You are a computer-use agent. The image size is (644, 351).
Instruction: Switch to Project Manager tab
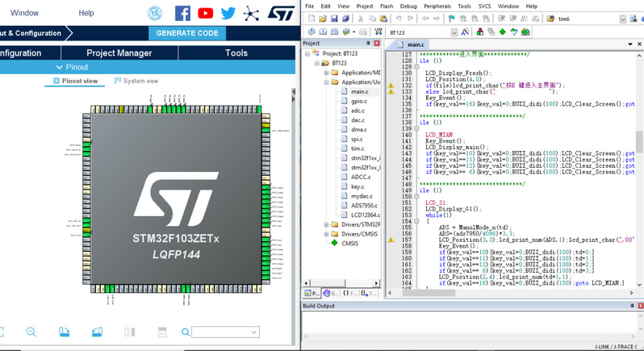[119, 53]
